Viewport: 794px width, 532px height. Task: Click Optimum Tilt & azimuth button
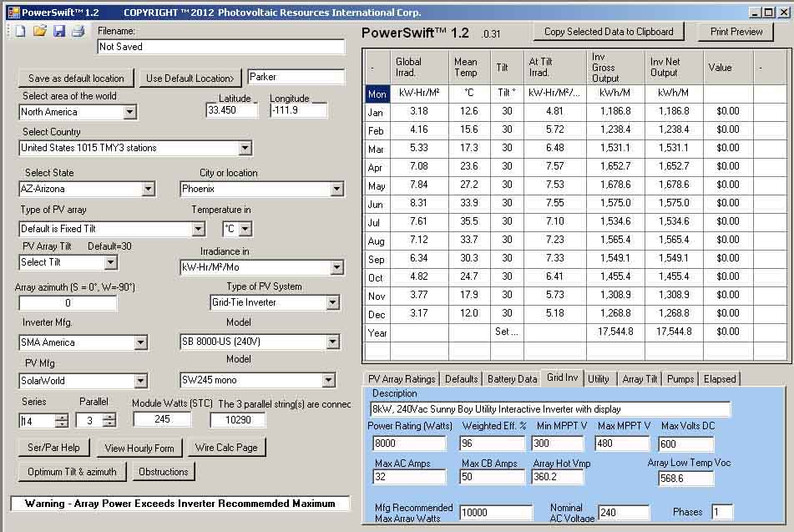point(72,472)
